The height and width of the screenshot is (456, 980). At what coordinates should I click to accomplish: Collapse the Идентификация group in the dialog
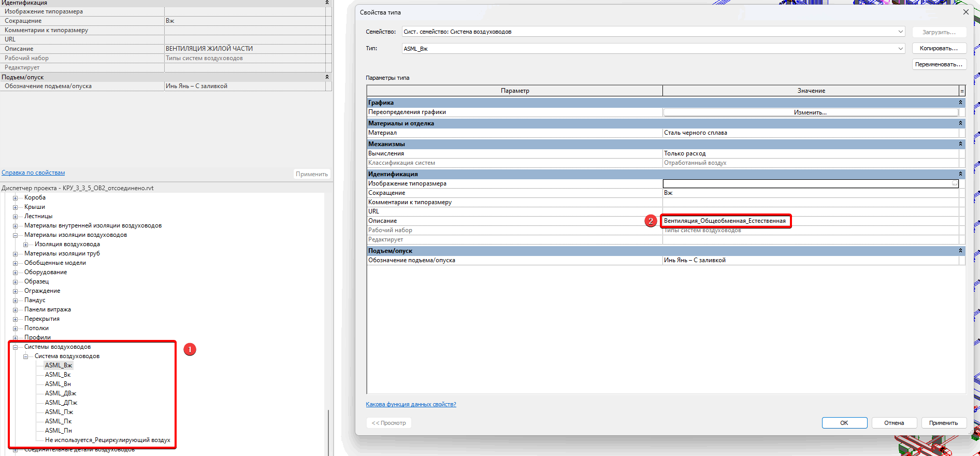(x=960, y=174)
